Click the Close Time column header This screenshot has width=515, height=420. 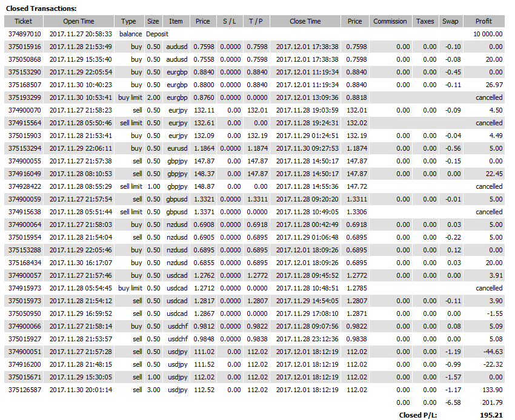pyautogui.click(x=305, y=21)
